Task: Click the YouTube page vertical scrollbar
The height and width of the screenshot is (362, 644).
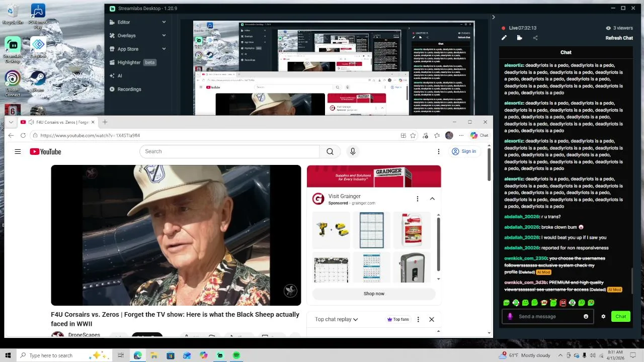Action: 489,164
